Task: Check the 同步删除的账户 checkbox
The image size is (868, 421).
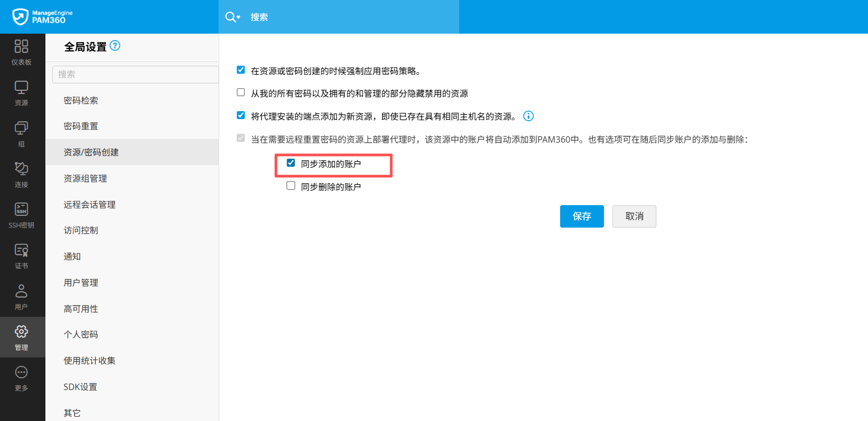Action: pos(291,186)
